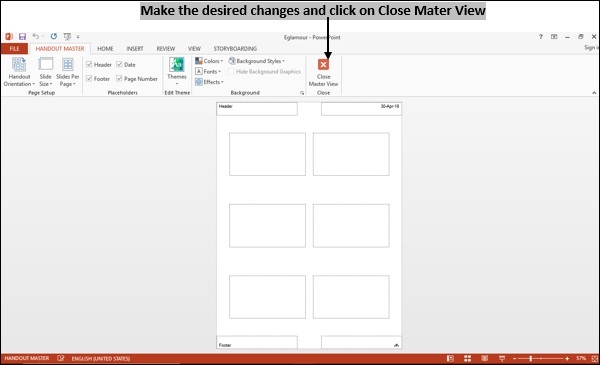Switch to Reading View icon
Image resolution: width=600 pixels, height=365 pixels.
pyautogui.click(x=484, y=358)
